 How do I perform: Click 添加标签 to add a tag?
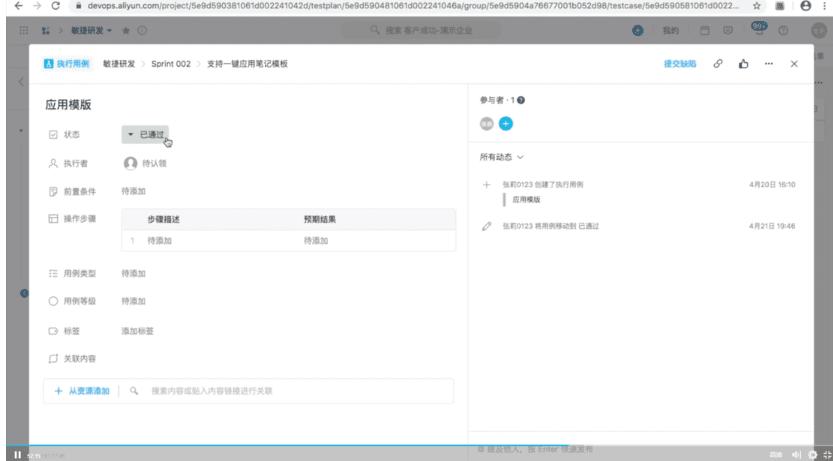pos(138,331)
